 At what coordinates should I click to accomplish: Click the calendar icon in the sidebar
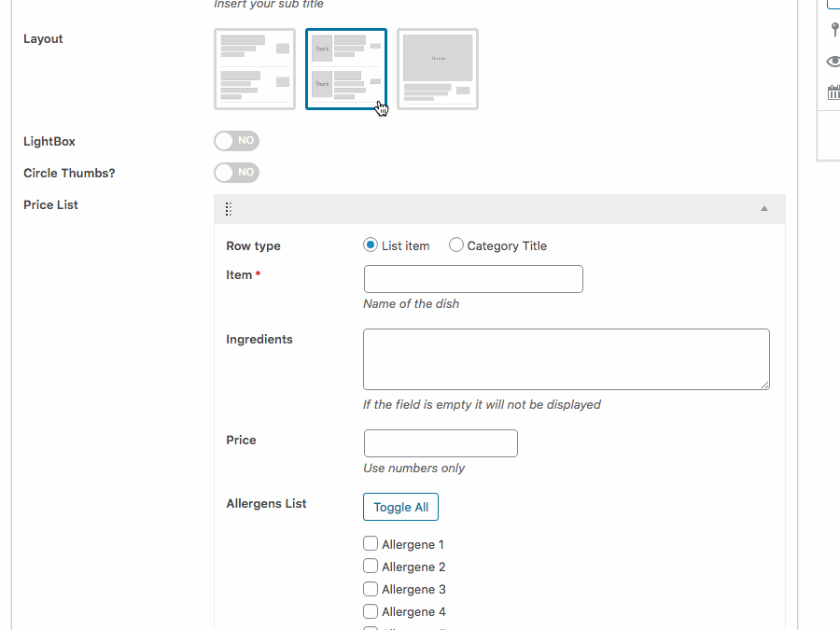(x=833, y=92)
